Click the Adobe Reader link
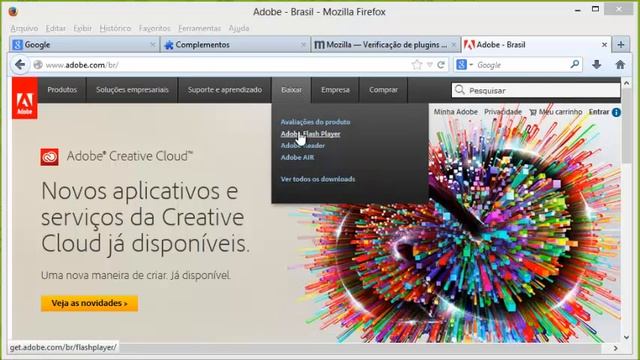This screenshot has width=640, height=360. click(x=302, y=145)
